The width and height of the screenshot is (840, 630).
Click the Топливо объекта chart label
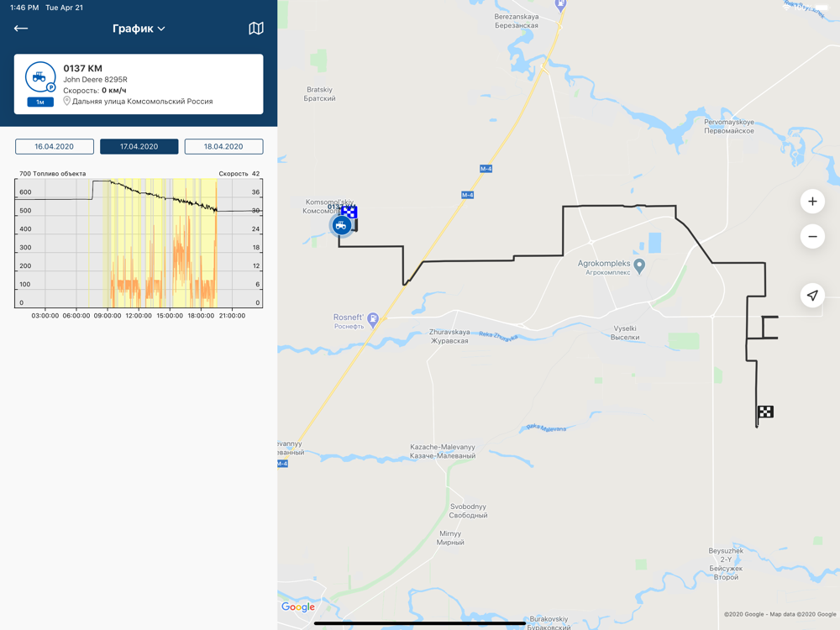click(59, 174)
